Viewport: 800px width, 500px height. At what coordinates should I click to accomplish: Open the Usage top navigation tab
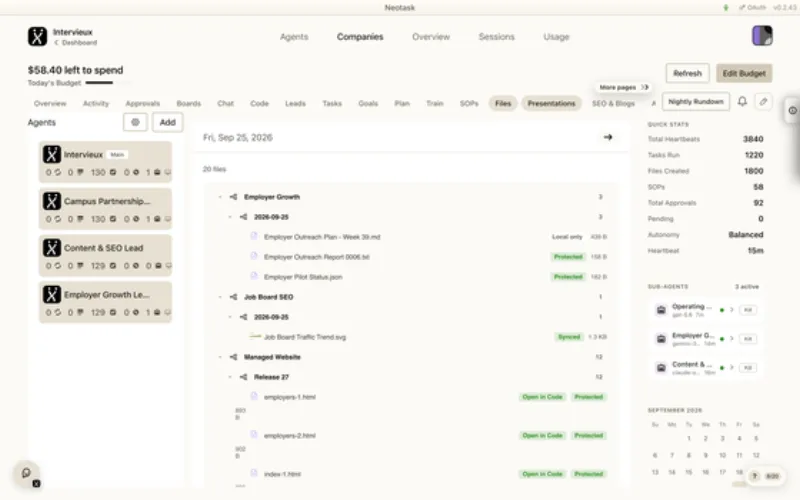coord(556,37)
